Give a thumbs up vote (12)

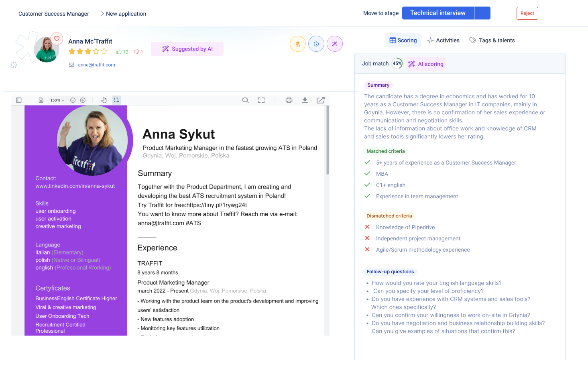click(x=122, y=52)
